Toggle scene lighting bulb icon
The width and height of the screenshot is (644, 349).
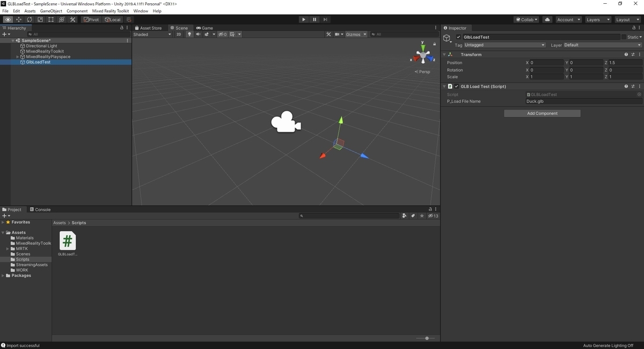(189, 34)
